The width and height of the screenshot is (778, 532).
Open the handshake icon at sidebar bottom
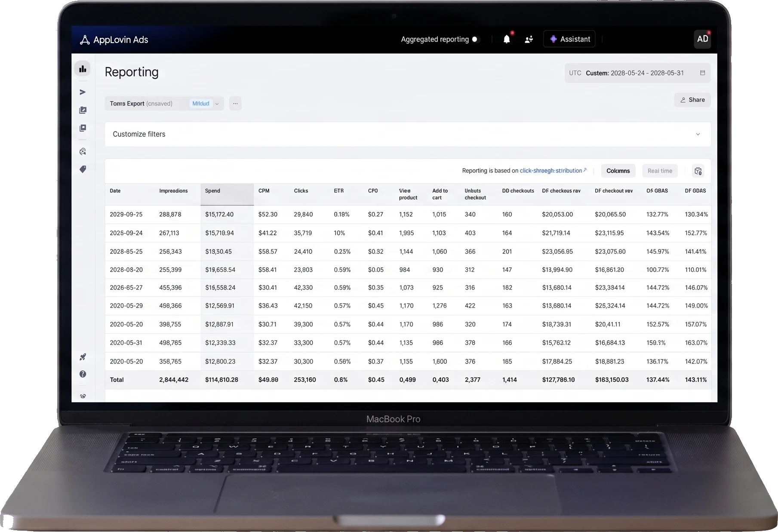pos(83,396)
